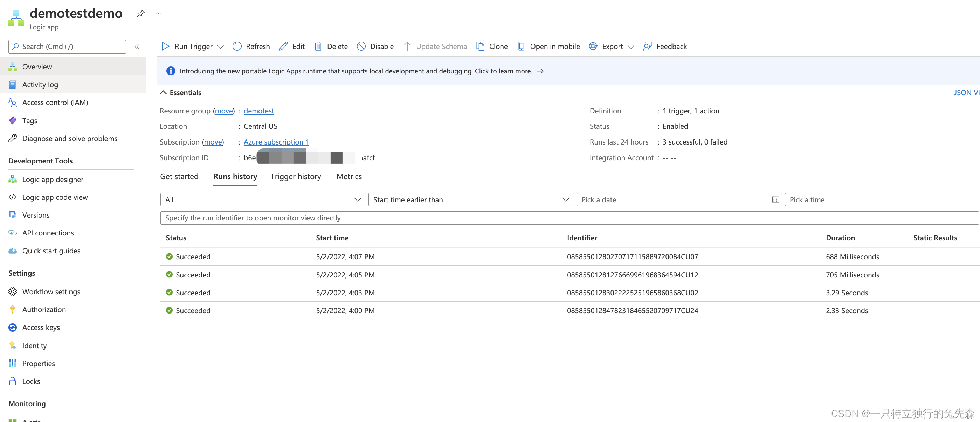Click Open in mobile icon
Image resolution: width=980 pixels, height=422 pixels.
tap(521, 47)
